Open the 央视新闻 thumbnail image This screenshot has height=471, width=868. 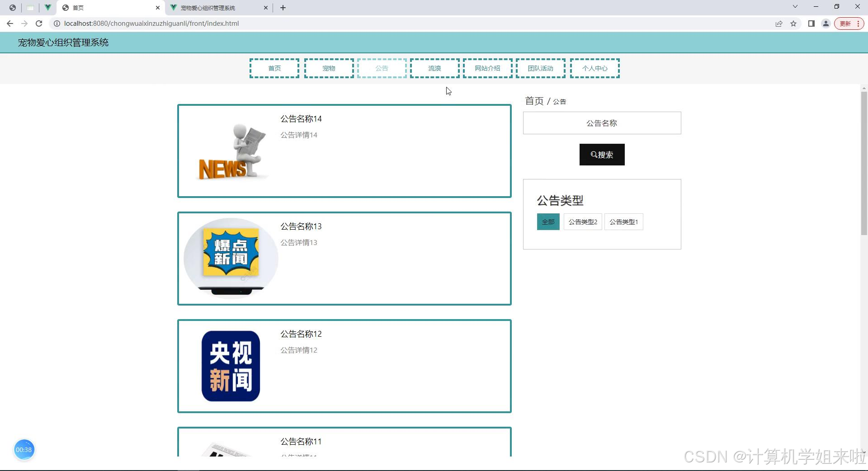pyautogui.click(x=231, y=366)
